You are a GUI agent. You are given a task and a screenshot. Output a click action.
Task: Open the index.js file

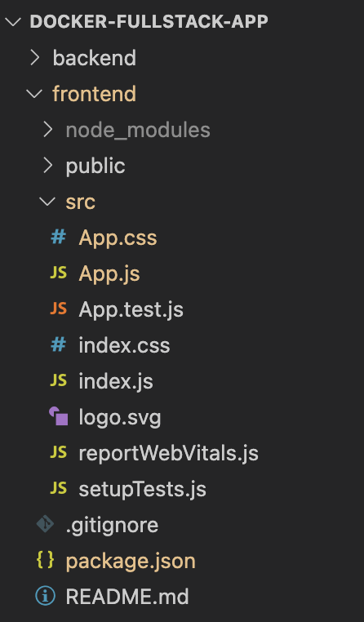(116, 382)
